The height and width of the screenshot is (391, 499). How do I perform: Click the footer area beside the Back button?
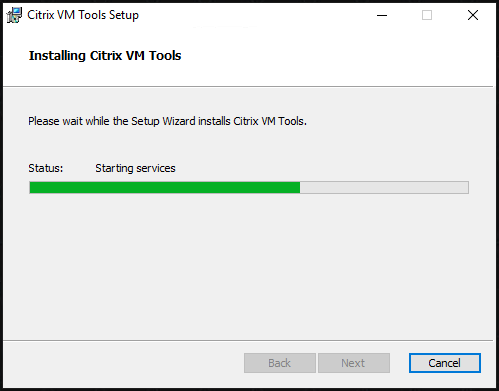[123, 363]
